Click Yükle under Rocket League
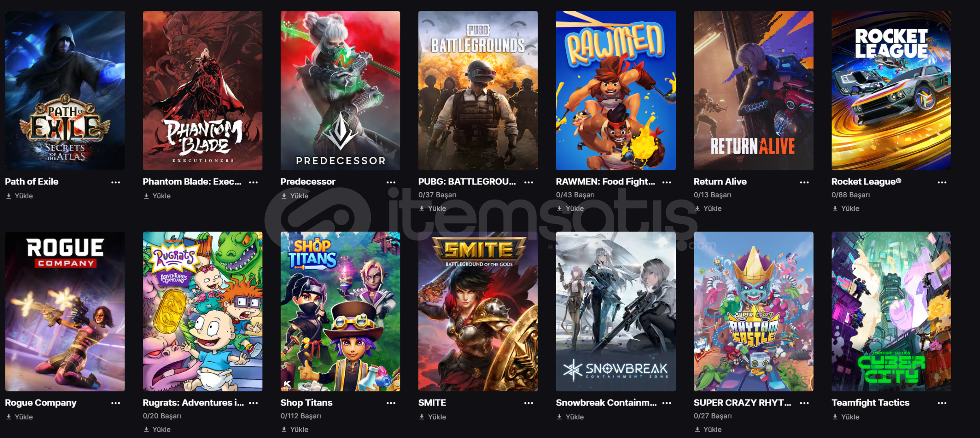980x438 pixels. pyautogui.click(x=846, y=208)
